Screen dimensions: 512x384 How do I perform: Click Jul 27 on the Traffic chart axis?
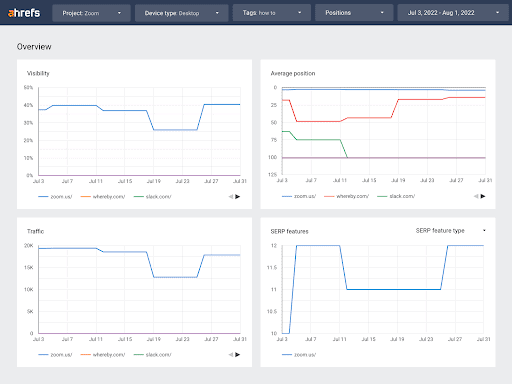click(211, 339)
